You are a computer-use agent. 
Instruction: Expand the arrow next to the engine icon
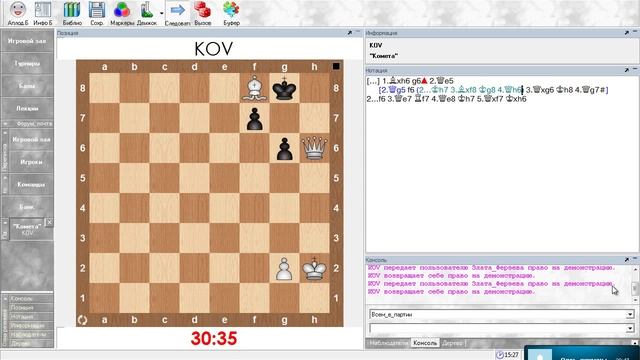click(162, 13)
